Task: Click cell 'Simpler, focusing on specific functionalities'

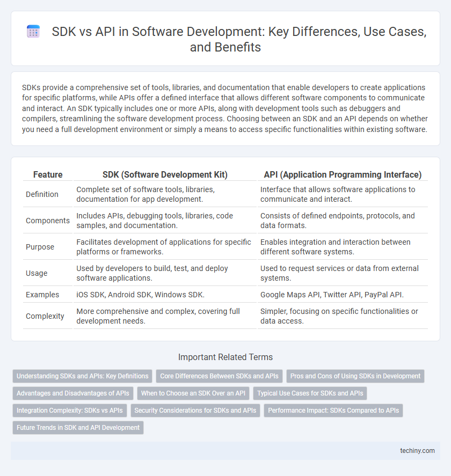Action: 343,316
